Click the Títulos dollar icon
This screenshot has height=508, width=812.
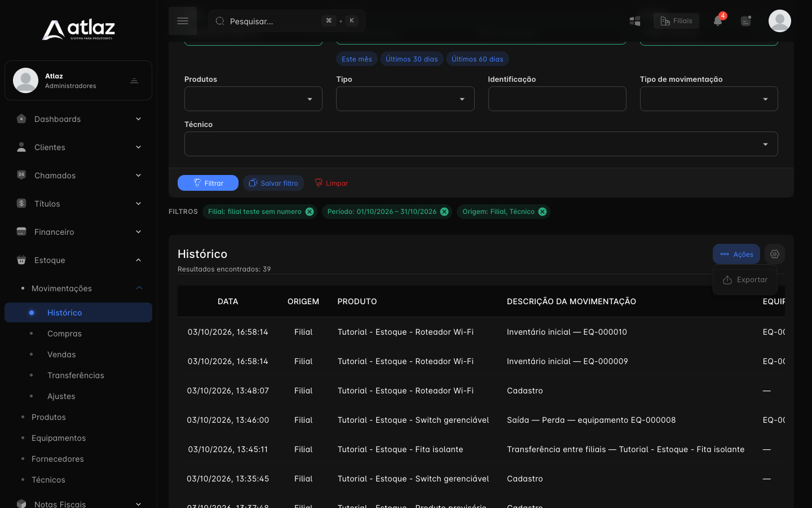[21, 203]
